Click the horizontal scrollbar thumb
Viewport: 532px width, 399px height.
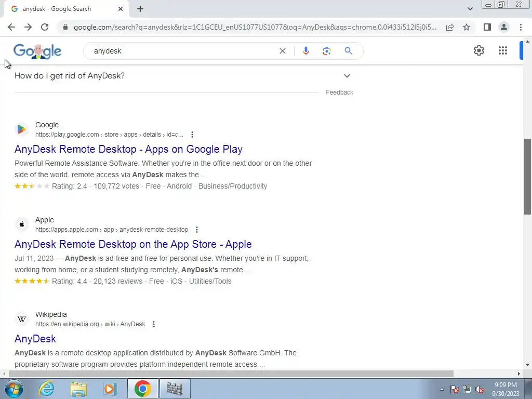231,374
